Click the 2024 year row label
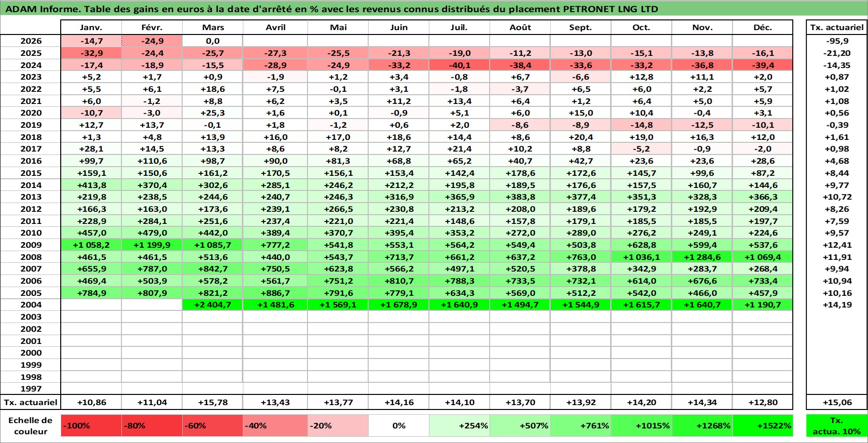Screen dimensions: 868x443 coord(31,65)
